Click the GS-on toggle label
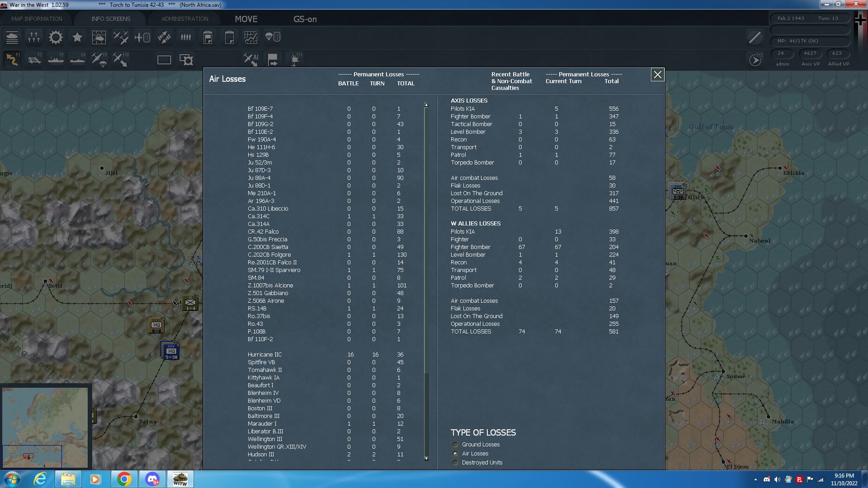The image size is (868, 488). (305, 19)
